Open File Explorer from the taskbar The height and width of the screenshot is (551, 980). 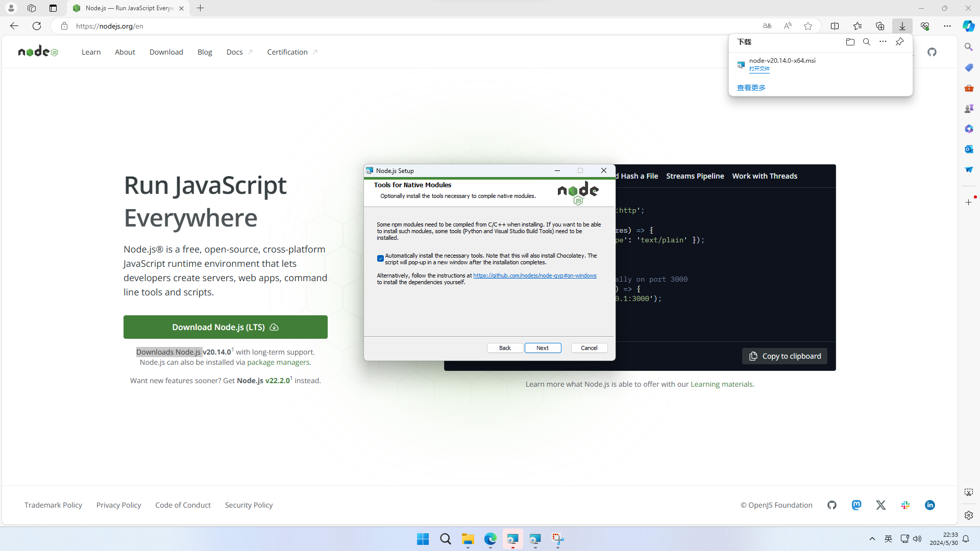coord(468,539)
